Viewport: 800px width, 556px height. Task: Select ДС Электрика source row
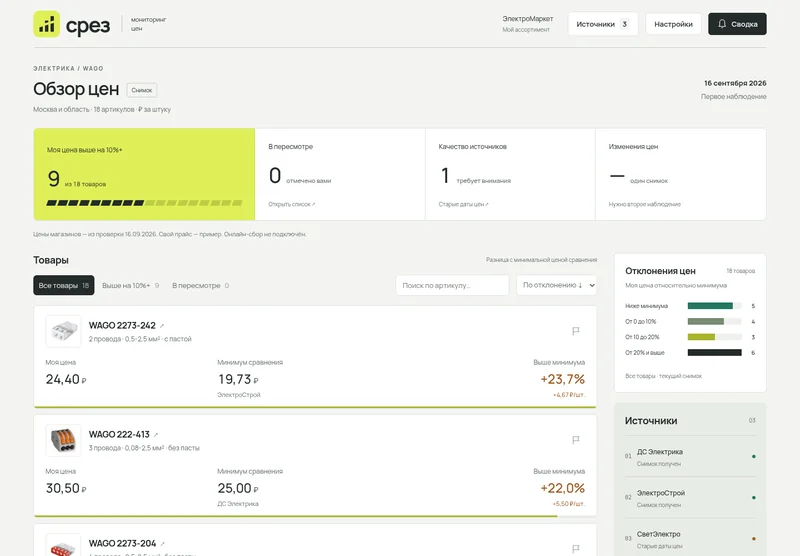(x=690, y=457)
